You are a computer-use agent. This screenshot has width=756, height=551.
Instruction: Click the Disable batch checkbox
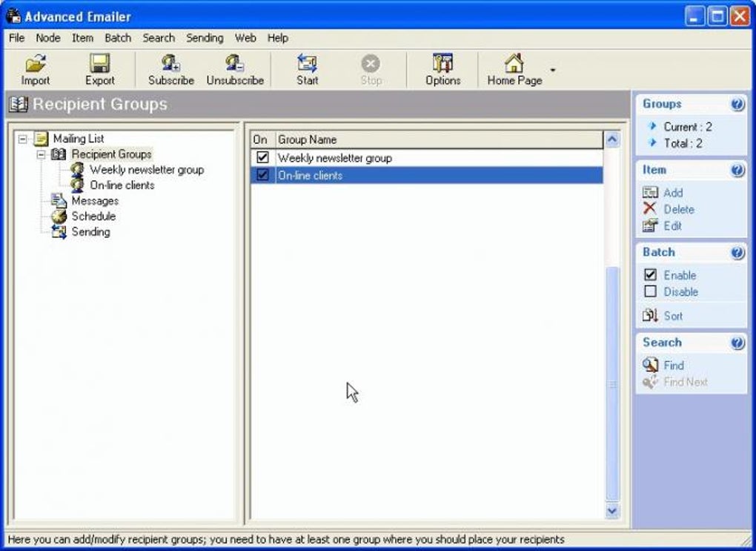point(650,291)
